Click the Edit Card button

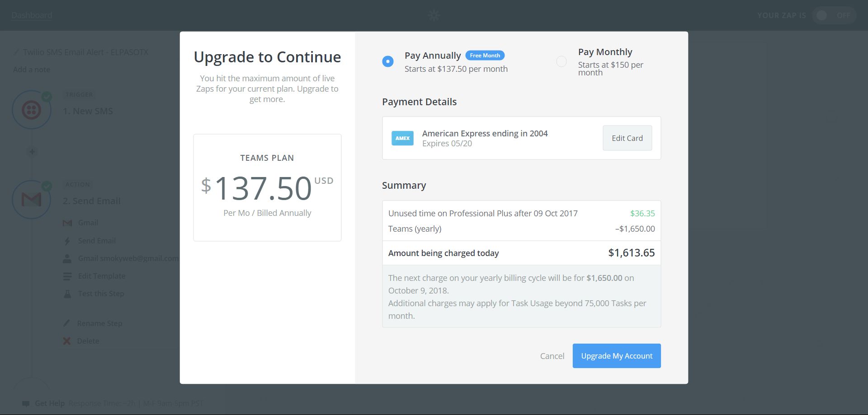click(x=627, y=138)
